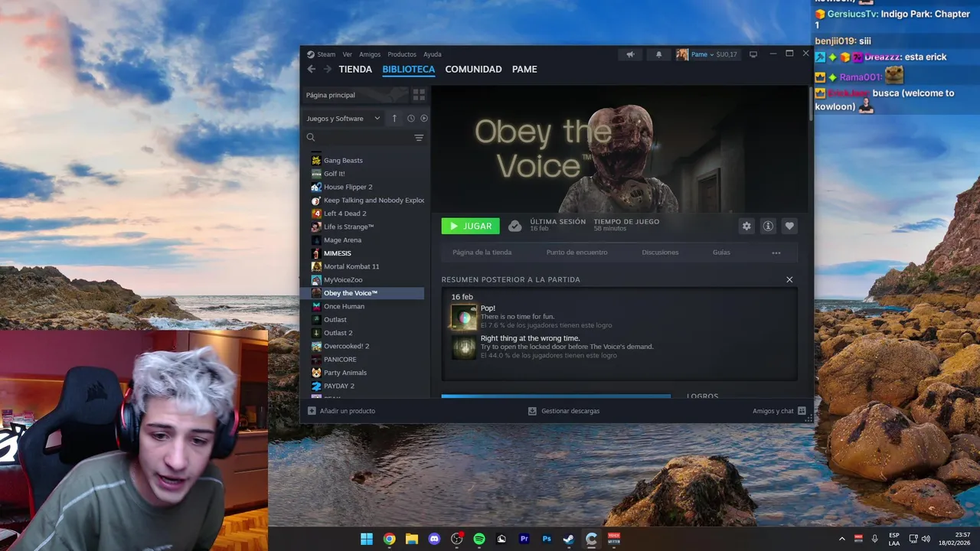Click Right thing at wrong time achievement icon
This screenshot has height=551, width=980.
click(x=463, y=347)
